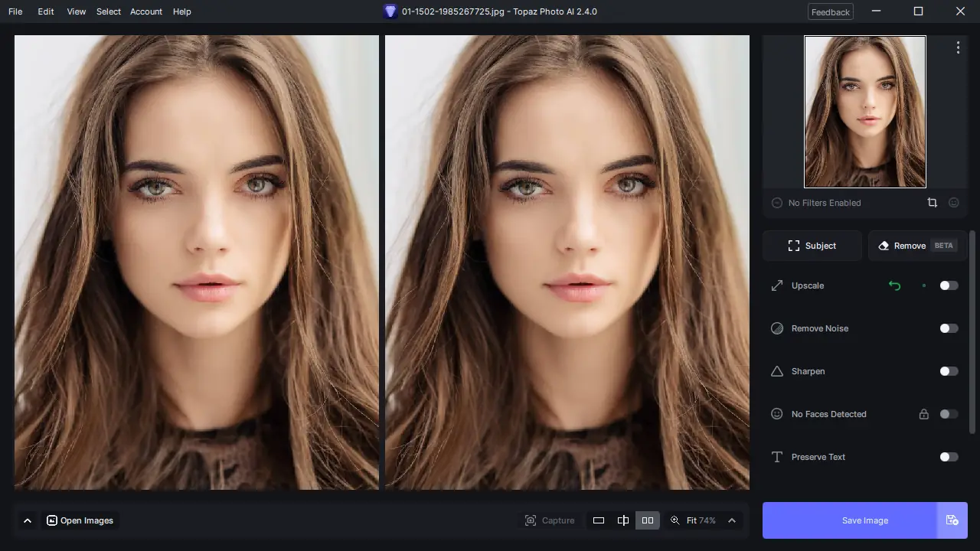Click the face icon next to the crop tool
The image size is (980, 551).
tap(954, 203)
